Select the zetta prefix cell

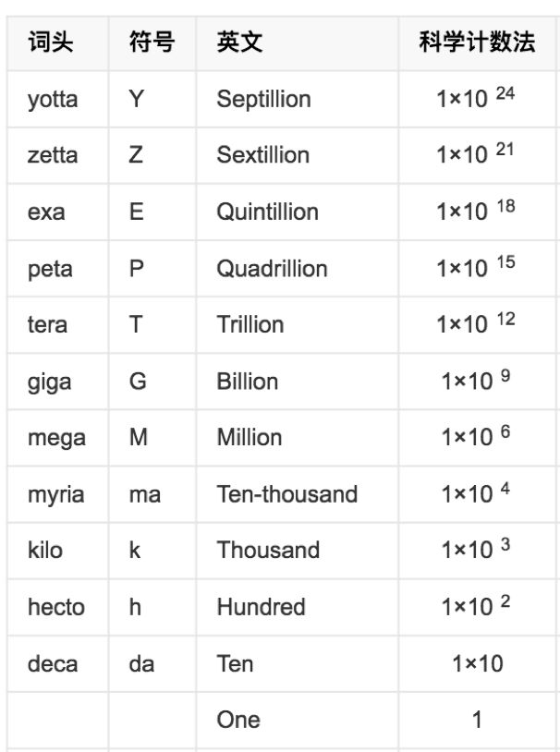click(x=52, y=155)
